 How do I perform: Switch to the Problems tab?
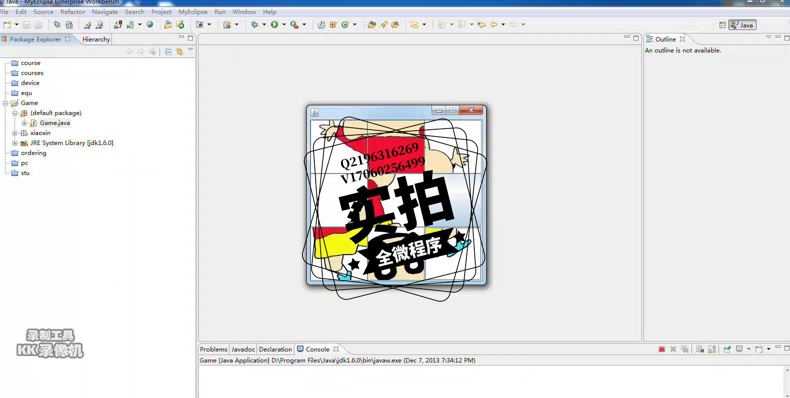[213, 349]
